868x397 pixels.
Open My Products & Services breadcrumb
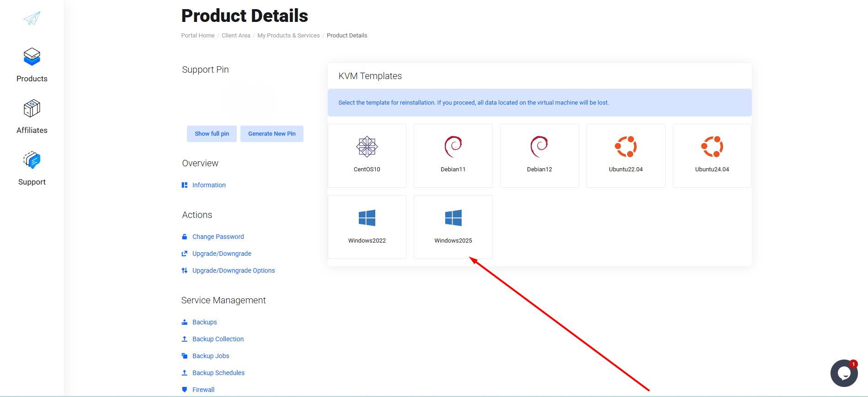[288, 36]
